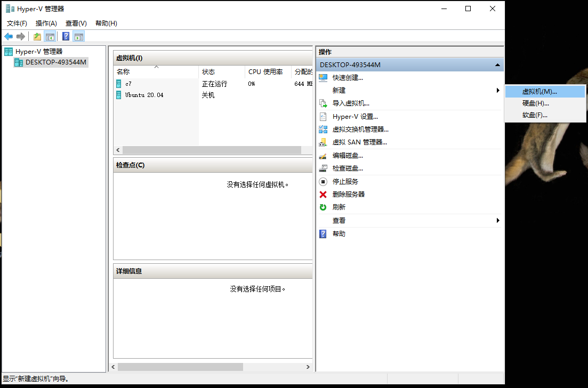Viewport: 588px width, 388px height.
Task: Click 快速创建... action link
Action: click(348, 78)
